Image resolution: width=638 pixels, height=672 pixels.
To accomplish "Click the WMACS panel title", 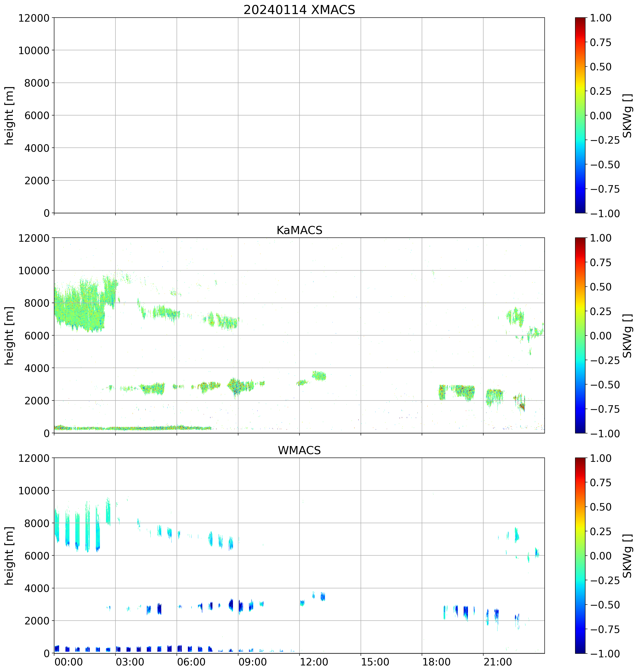I will (x=299, y=450).
